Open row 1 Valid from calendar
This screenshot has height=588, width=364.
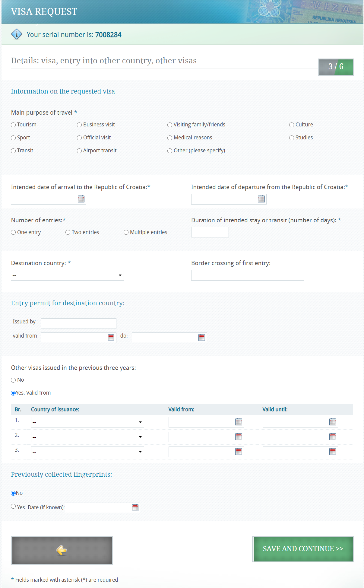pyautogui.click(x=239, y=422)
